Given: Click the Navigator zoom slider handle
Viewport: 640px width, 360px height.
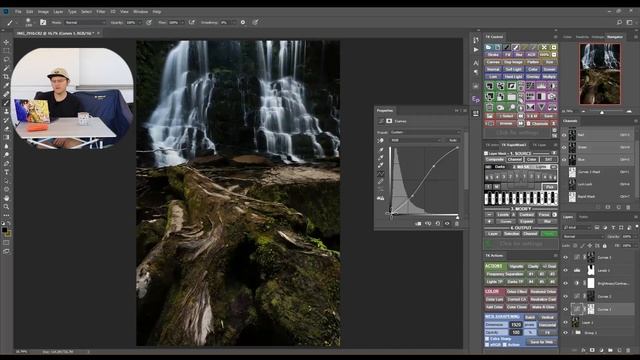Looking at the screenshot, I should (x=602, y=111).
